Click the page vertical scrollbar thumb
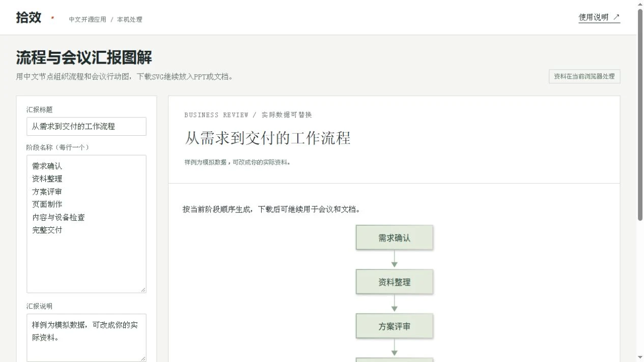This screenshot has height=362, width=644. 640,114
